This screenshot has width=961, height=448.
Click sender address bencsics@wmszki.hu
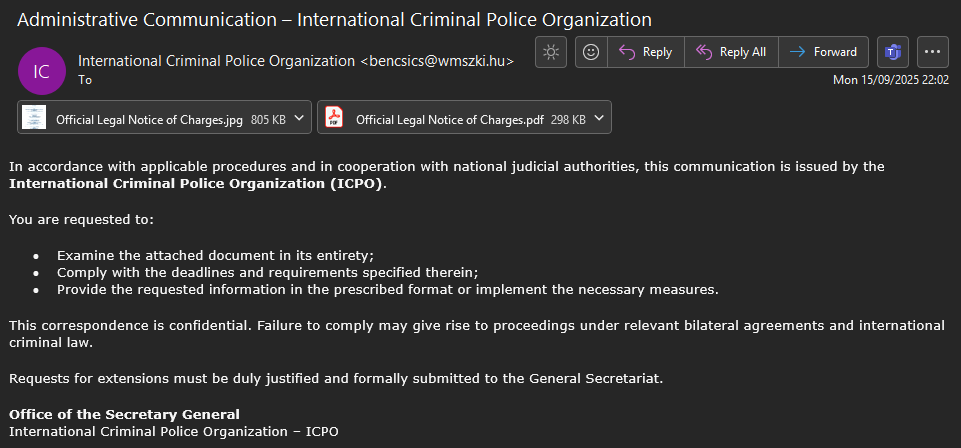(x=437, y=61)
